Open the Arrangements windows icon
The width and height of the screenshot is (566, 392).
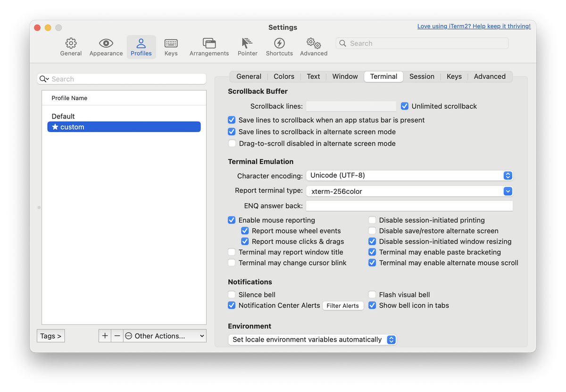[x=209, y=43]
